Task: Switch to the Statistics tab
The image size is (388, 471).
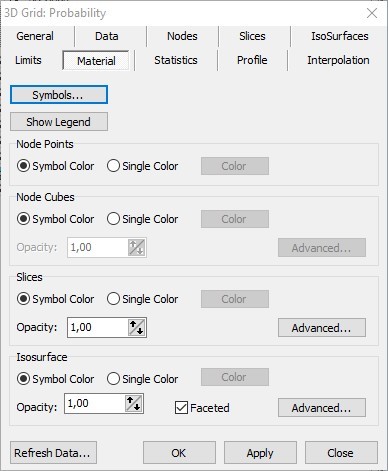Action: pos(176,60)
